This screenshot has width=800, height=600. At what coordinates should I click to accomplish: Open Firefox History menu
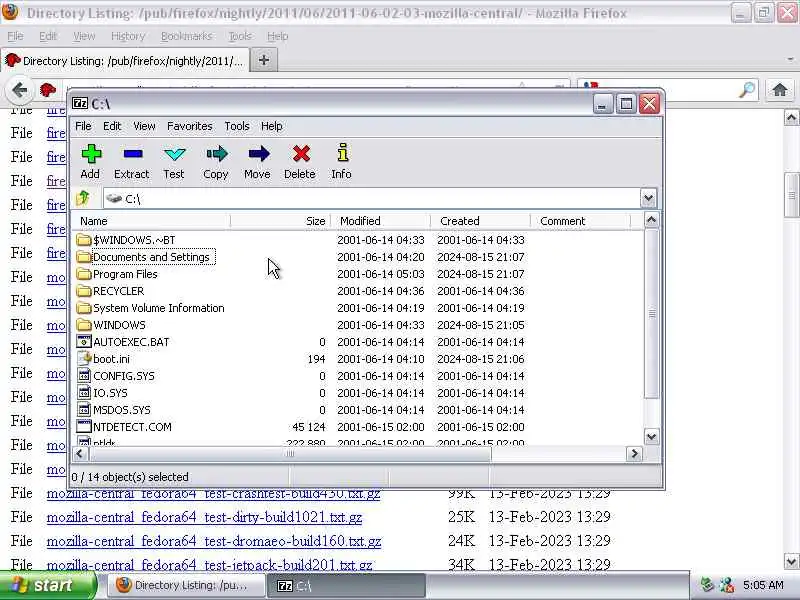(128, 36)
